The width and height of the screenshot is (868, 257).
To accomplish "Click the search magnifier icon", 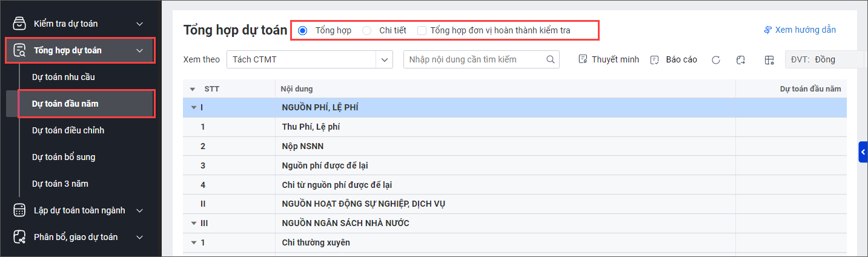I will pos(551,59).
